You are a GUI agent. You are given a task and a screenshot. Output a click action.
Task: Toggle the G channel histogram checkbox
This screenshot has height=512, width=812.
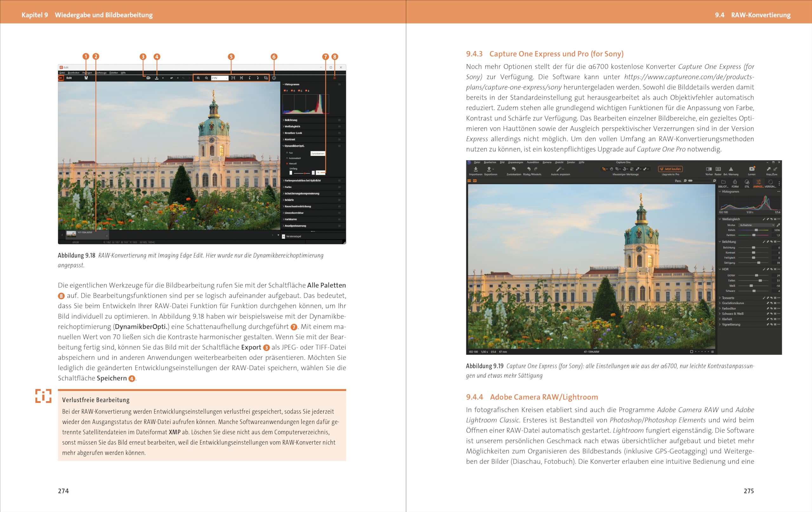click(x=299, y=91)
